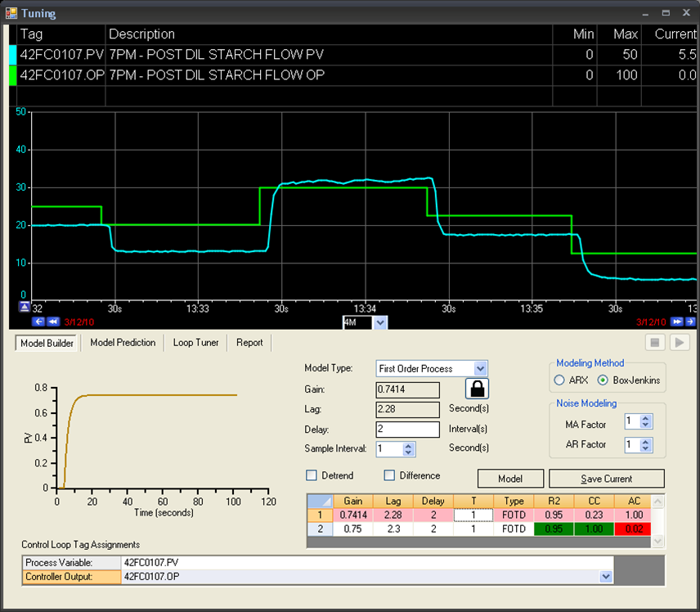Increase the AR Factor value
The height and width of the screenshot is (612, 700).
click(645, 441)
